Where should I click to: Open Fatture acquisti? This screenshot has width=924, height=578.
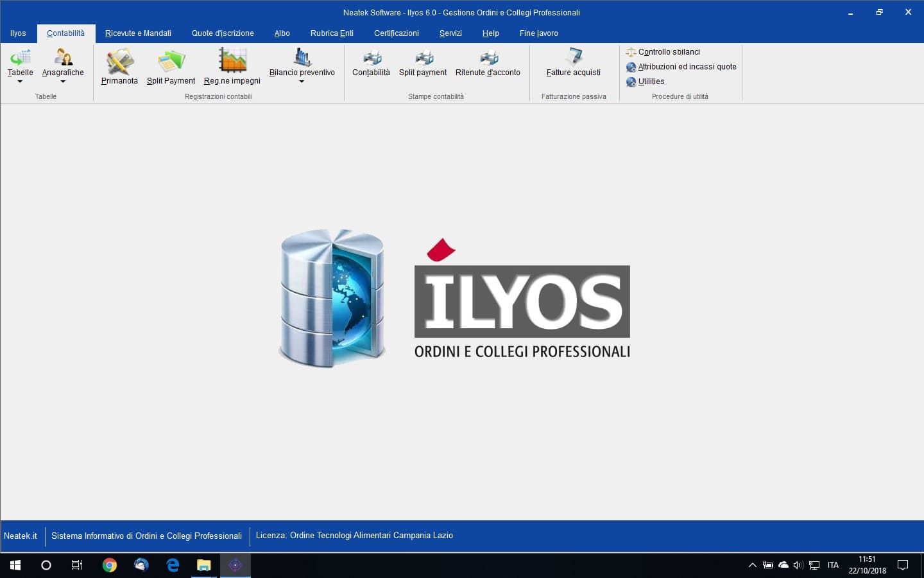pyautogui.click(x=574, y=63)
